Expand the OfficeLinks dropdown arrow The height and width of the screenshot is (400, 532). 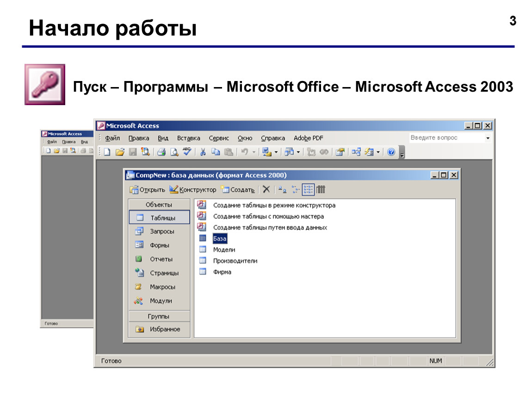point(276,152)
